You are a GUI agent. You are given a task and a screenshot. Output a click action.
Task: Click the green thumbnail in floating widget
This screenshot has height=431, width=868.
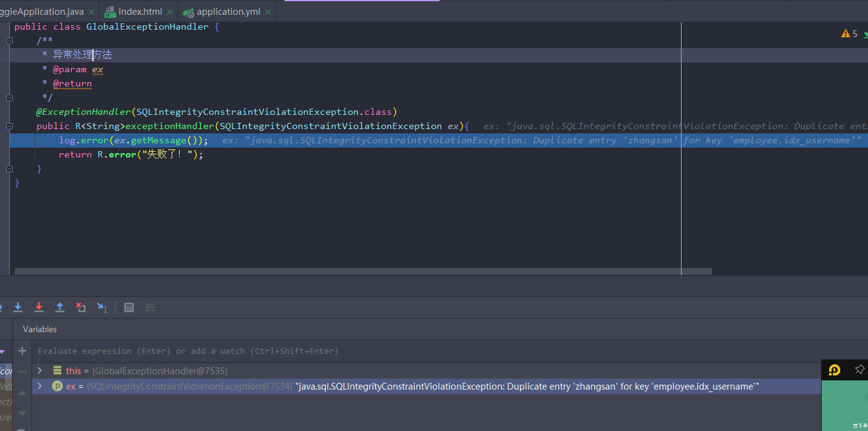click(845, 406)
